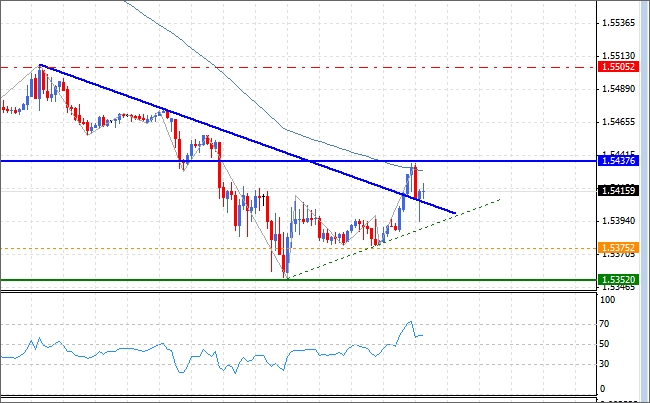Click the thin moving average curve line
Image resolution: width=650 pixels, height=403 pixels.
(x=282, y=128)
